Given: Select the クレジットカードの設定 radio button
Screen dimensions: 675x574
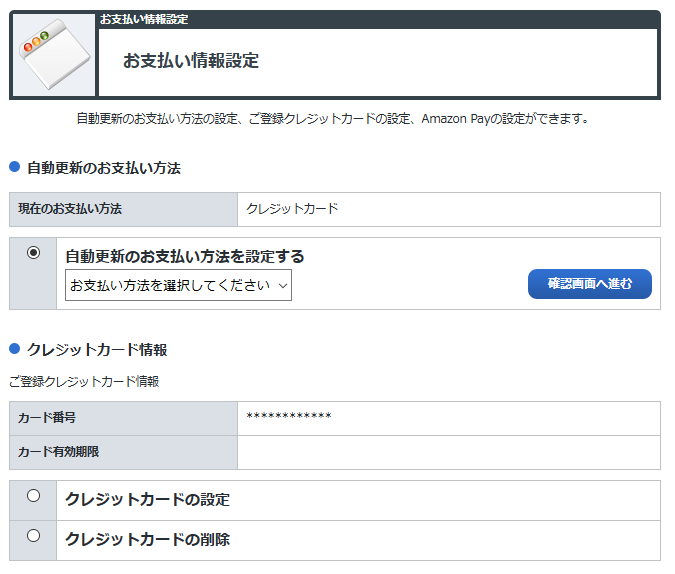Looking at the screenshot, I should coord(34,496).
